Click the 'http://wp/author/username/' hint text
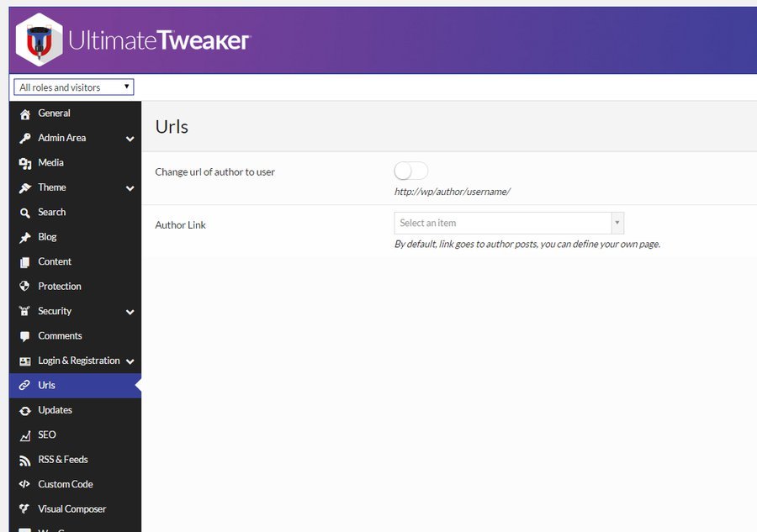757x532 pixels. (453, 192)
